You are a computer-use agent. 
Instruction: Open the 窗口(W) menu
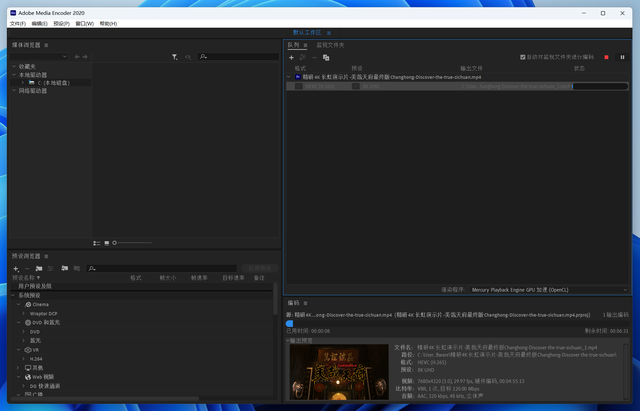(84, 24)
